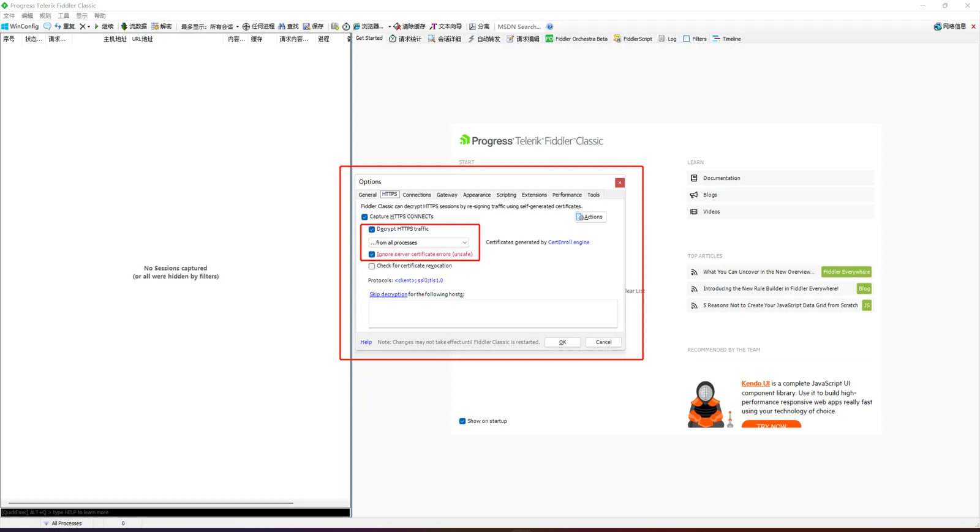Toggle Ignore server certificate errors checkbox

pyautogui.click(x=372, y=254)
